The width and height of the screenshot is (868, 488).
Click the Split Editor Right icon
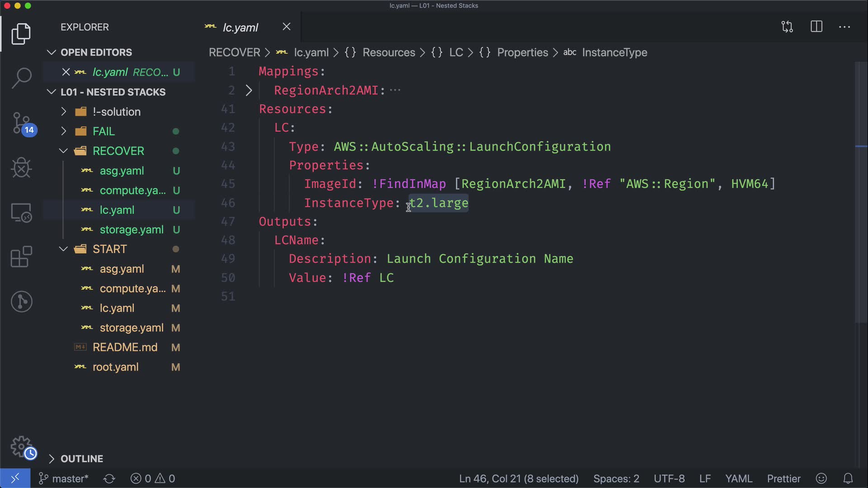[x=816, y=27]
